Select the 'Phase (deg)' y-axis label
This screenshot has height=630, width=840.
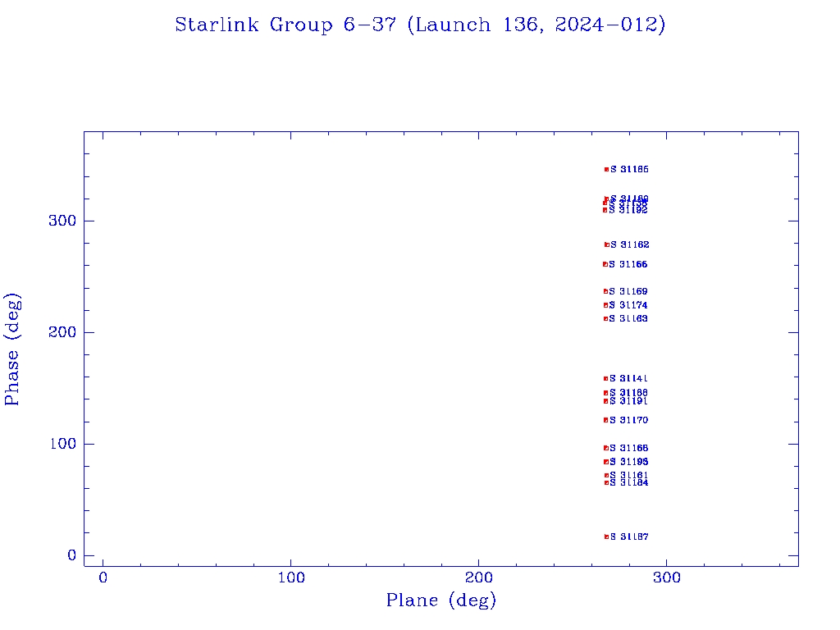pyautogui.click(x=12, y=349)
